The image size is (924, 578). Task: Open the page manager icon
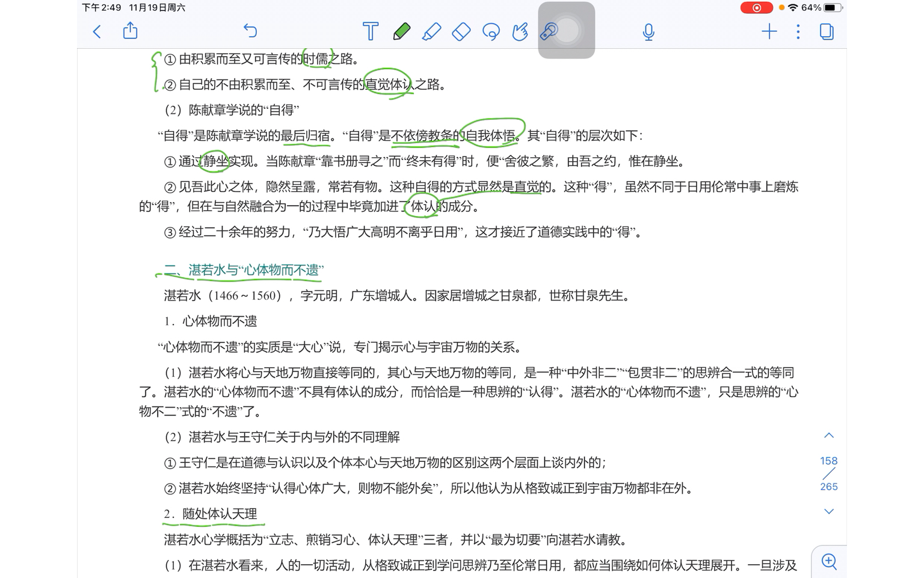[827, 31]
